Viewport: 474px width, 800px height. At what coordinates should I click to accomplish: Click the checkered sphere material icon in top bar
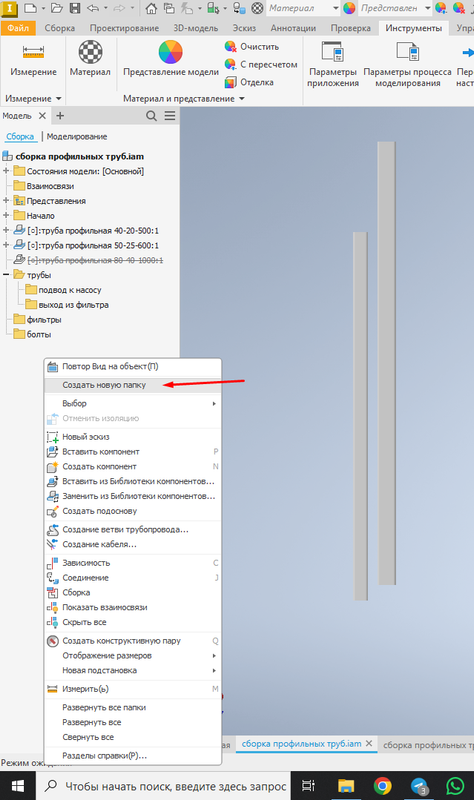point(258,8)
